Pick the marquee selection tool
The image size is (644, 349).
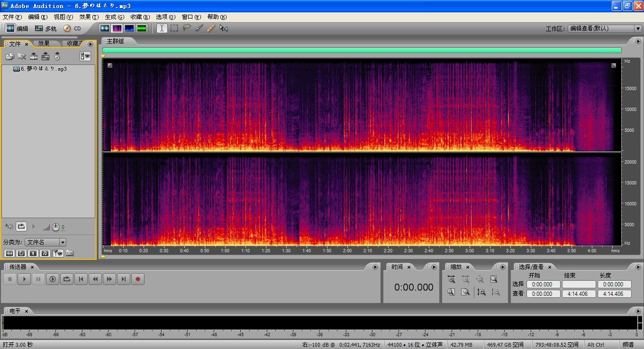(174, 28)
